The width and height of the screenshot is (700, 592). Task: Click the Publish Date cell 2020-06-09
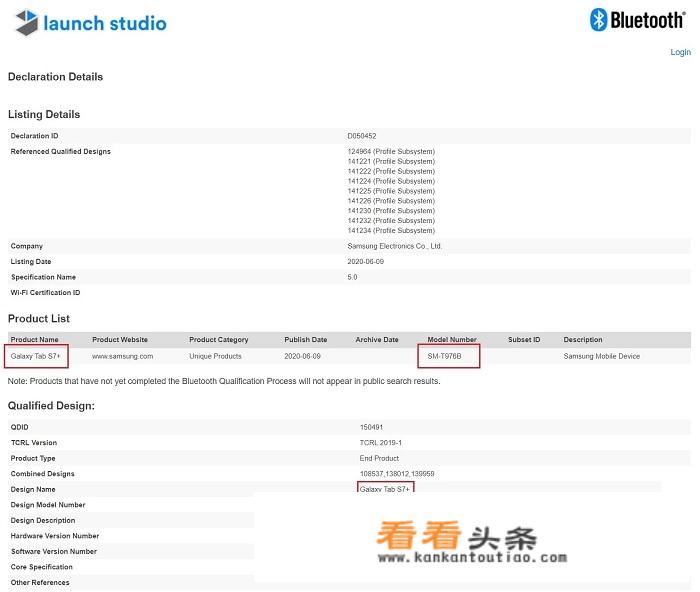pos(302,356)
